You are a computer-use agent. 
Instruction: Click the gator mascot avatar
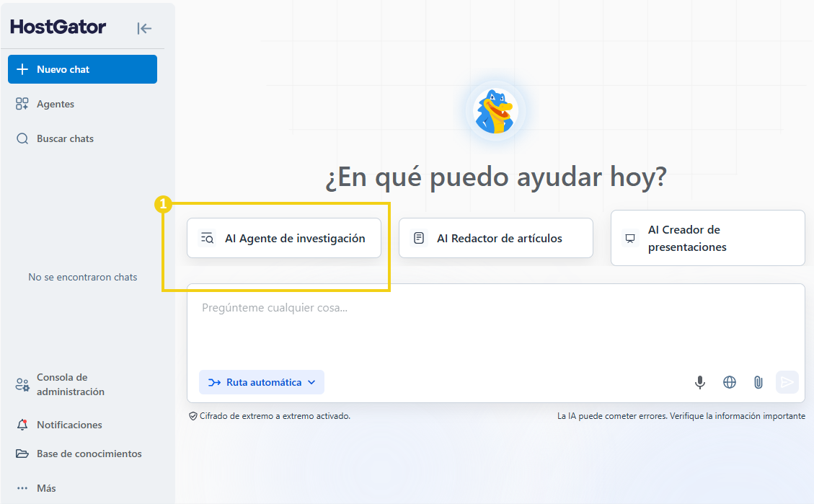(x=496, y=111)
